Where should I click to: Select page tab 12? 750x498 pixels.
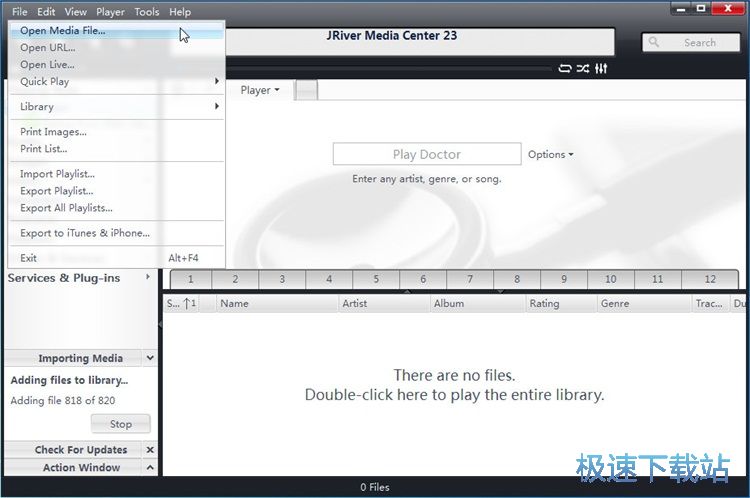click(710, 279)
